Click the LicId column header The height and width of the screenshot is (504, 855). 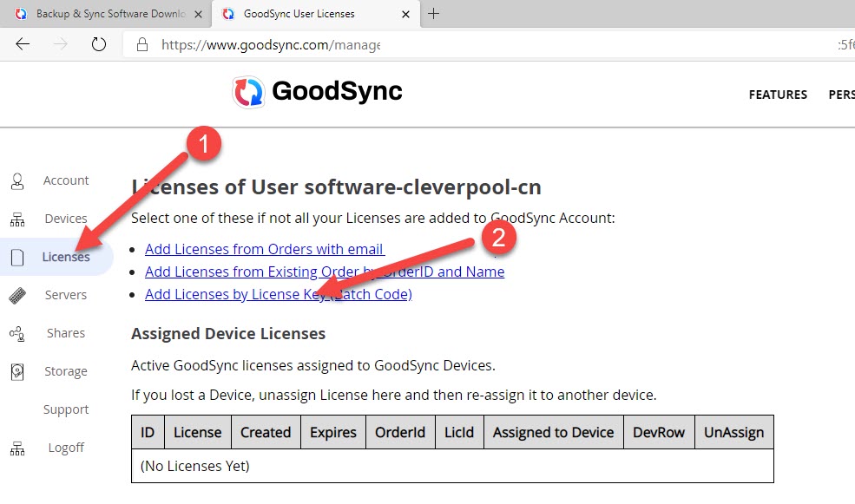point(459,432)
